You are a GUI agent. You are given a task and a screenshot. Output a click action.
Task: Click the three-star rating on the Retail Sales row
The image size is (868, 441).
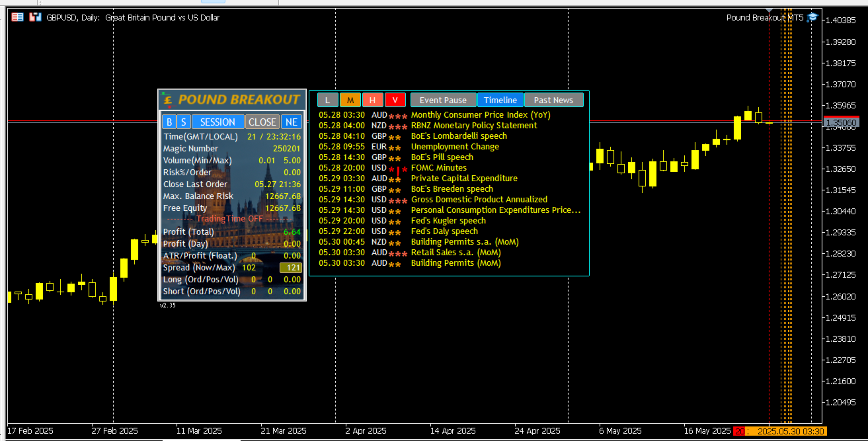pyautogui.click(x=398, y=253)
